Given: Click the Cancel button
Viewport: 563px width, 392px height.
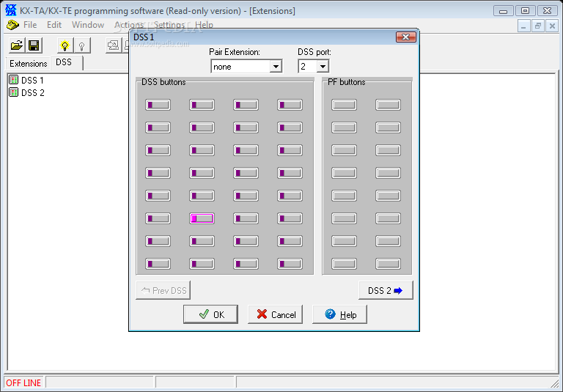Looking at the screenshot, I should (x=275, y=314).
